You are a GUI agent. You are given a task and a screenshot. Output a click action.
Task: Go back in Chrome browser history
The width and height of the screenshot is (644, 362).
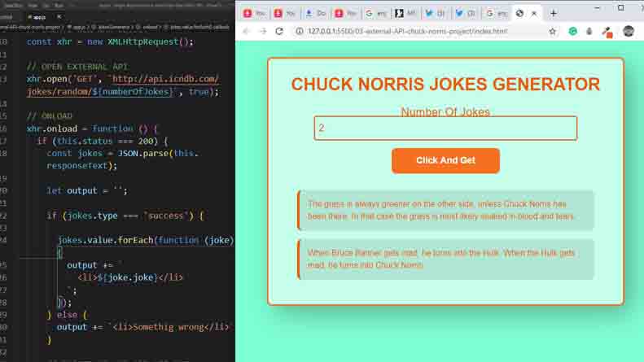pos(246,31)
